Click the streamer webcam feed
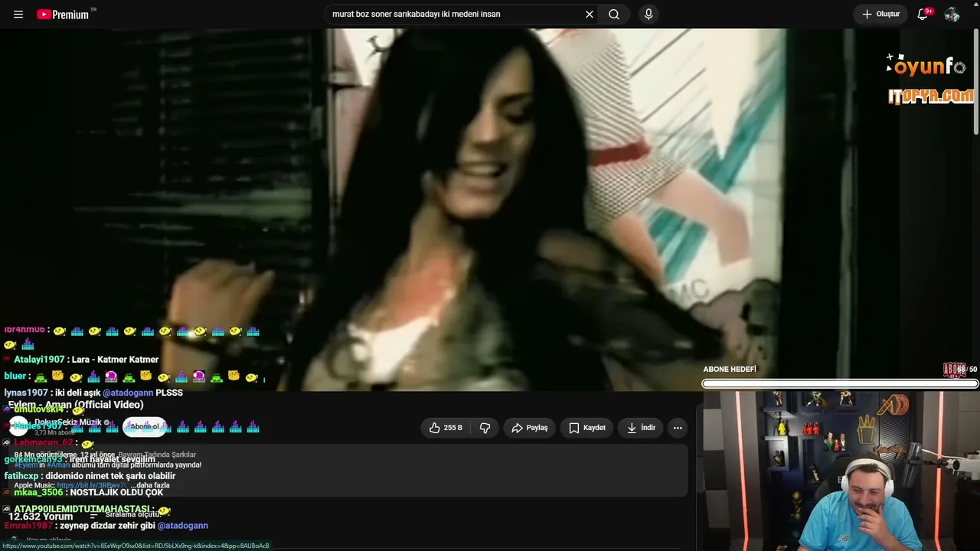This screenshot has height=551, width=980. coord(841,471)
